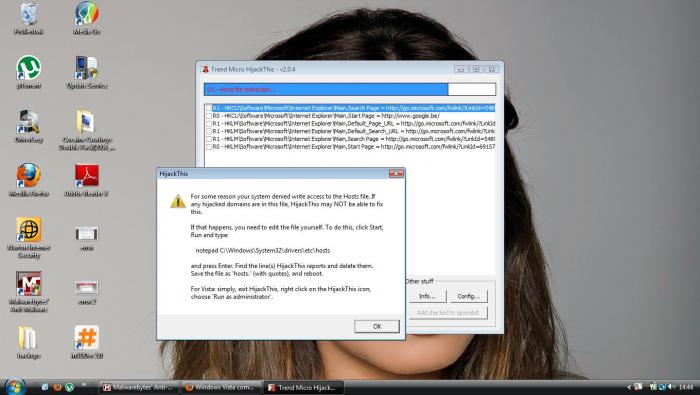
Task: Click the Info... button in Other stuff
Action: [427, 296]
